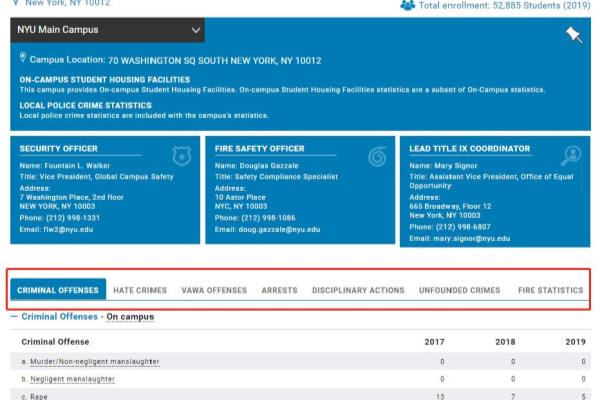
Task: Click the Total enrollment 52,885 Students text
Action: click(505, 5)
